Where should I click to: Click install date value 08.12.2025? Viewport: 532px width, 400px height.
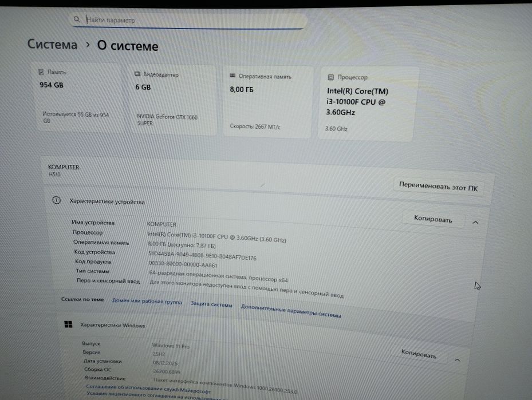click(165, 363)
